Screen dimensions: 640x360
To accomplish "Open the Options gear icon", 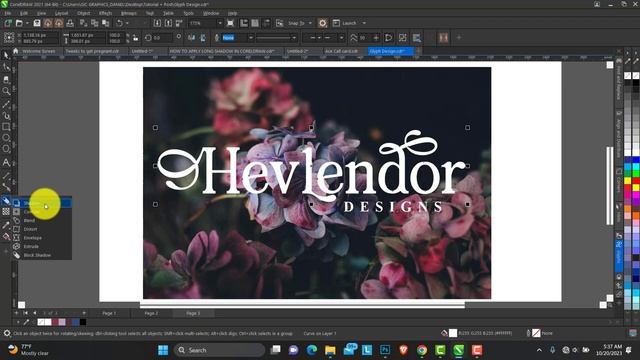I will pyautogui.click(x=322, y=23).
